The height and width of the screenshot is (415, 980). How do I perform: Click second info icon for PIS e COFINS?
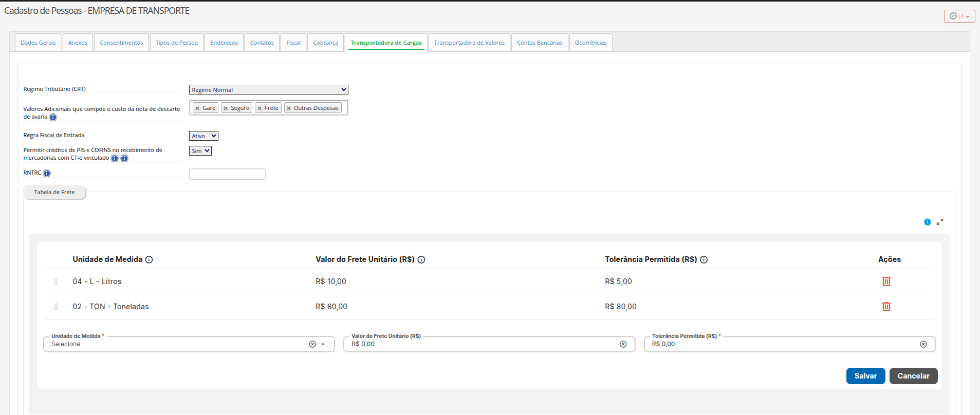tap(124, 158)
